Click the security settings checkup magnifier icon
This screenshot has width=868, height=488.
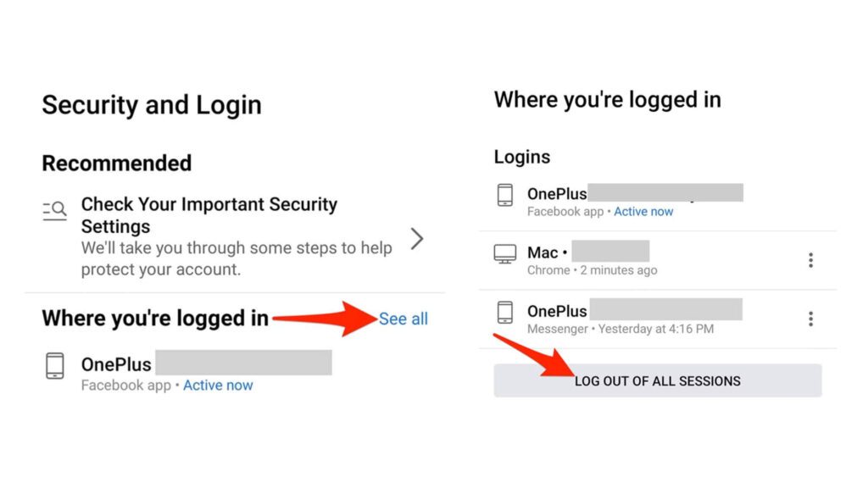coord(53,210)
